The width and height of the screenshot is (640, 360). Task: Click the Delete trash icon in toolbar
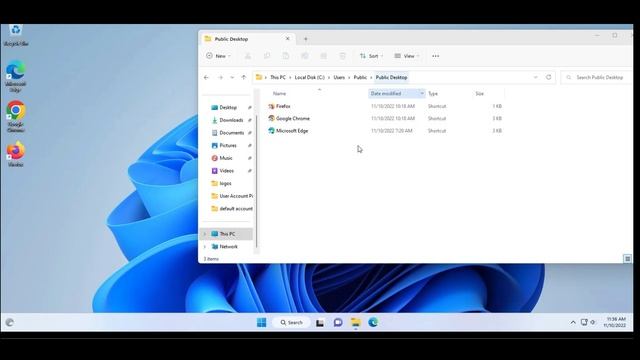pos(342,56)
